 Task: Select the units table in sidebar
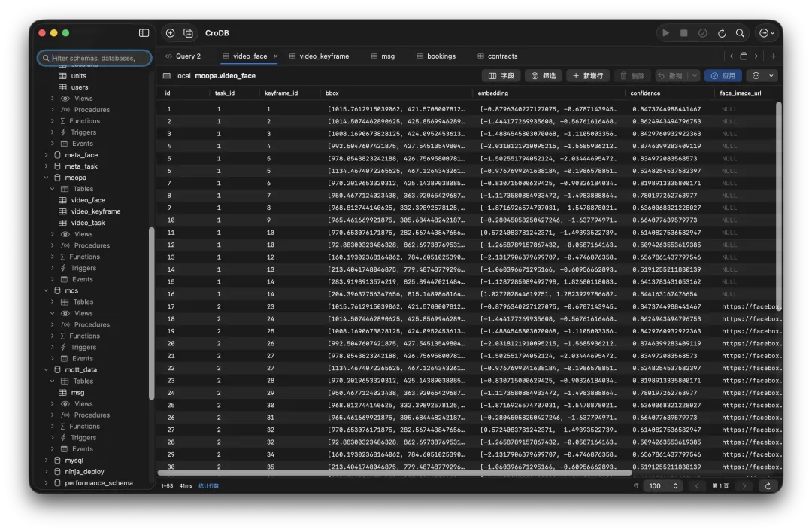79,76
